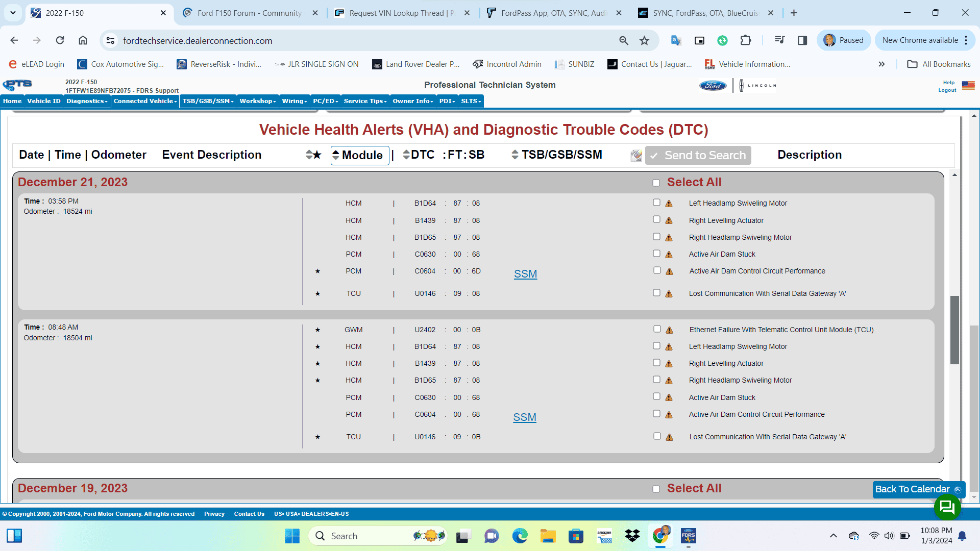Viewport: 980px width, 551px height.
Task: Click the Windows taskbar Search box
Action: [x=378, y=536]
